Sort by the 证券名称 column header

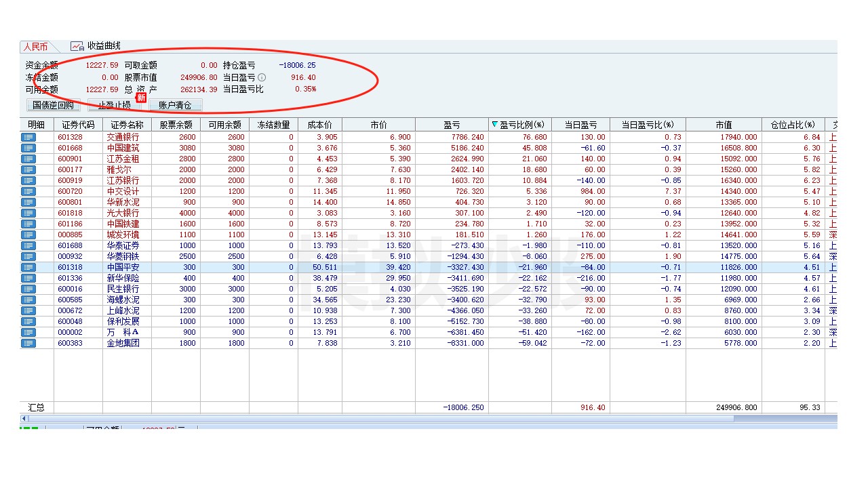click(x=127, y=125)
